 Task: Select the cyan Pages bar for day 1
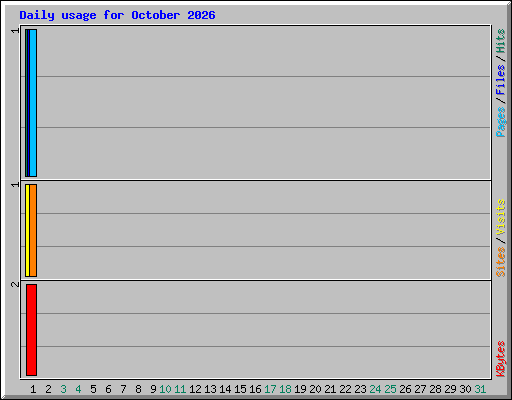pos(33,103)
